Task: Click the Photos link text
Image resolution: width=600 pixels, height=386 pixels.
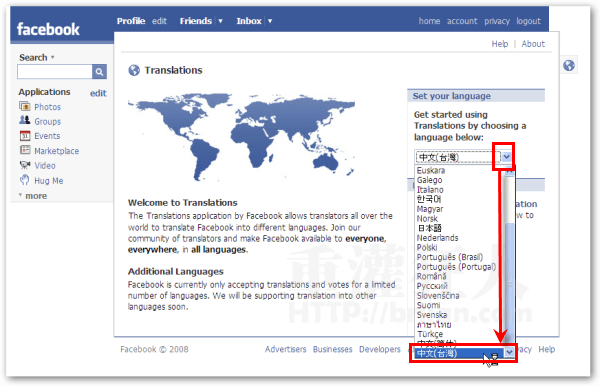Action: coord(47,107)
